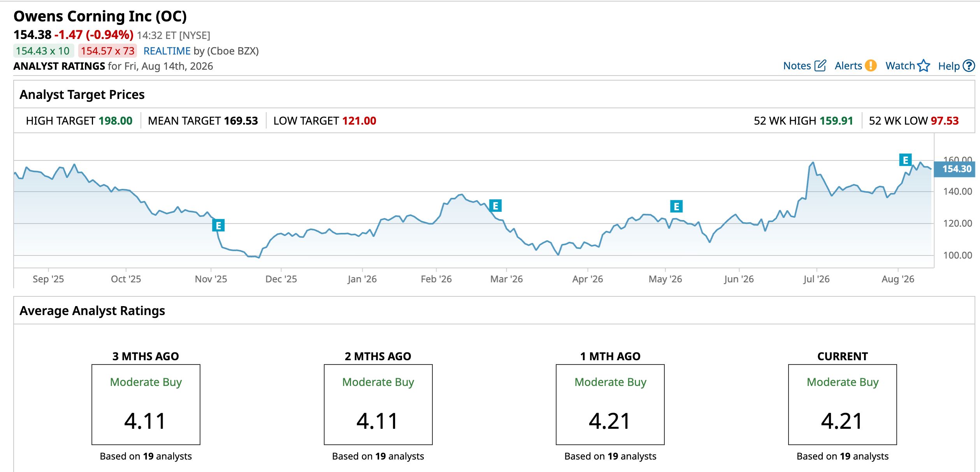Click the mean target value 169.53
The image size is (980, 472).
coord(241,121)
